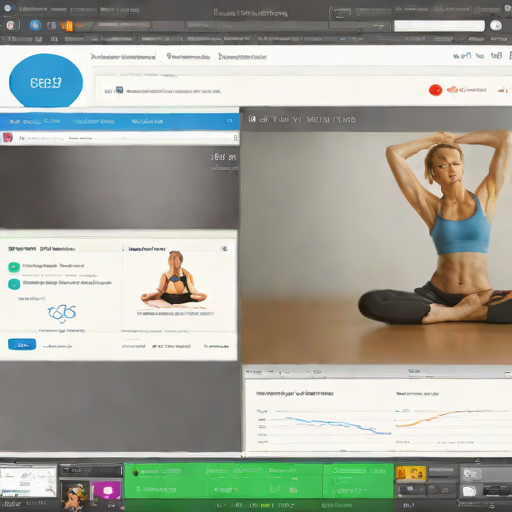This screenshot has width=512, height=512.
Task: Click the small icon beside the video title
Action: coord(252,119)
